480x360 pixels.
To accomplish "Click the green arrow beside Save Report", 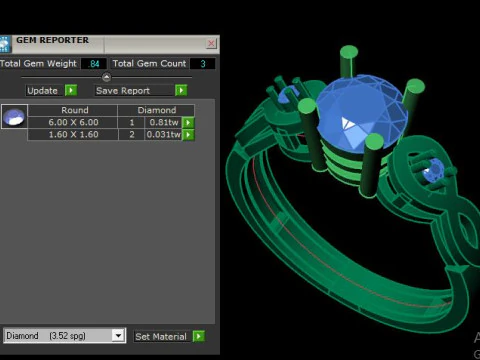I will tap(181, 90).
